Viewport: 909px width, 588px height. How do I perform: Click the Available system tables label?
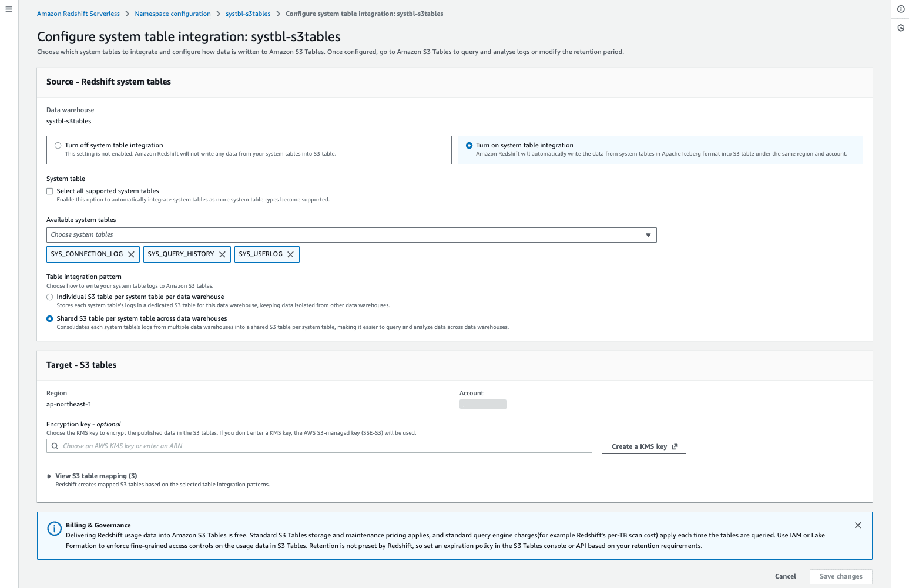click(x=81, y=220)
